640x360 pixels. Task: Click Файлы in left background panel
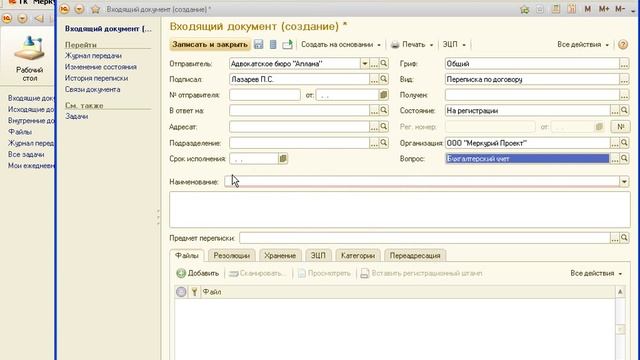(x=20, y=132)
